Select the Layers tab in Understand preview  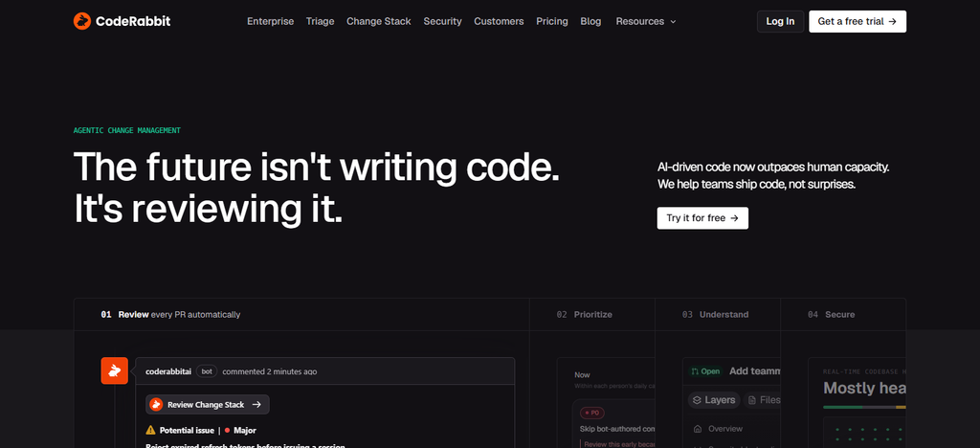point(714,400)
